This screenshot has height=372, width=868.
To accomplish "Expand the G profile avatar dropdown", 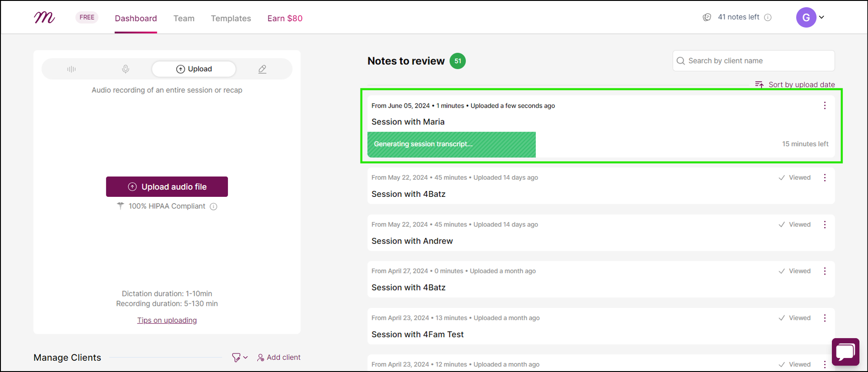I will [x=810, y=17].
